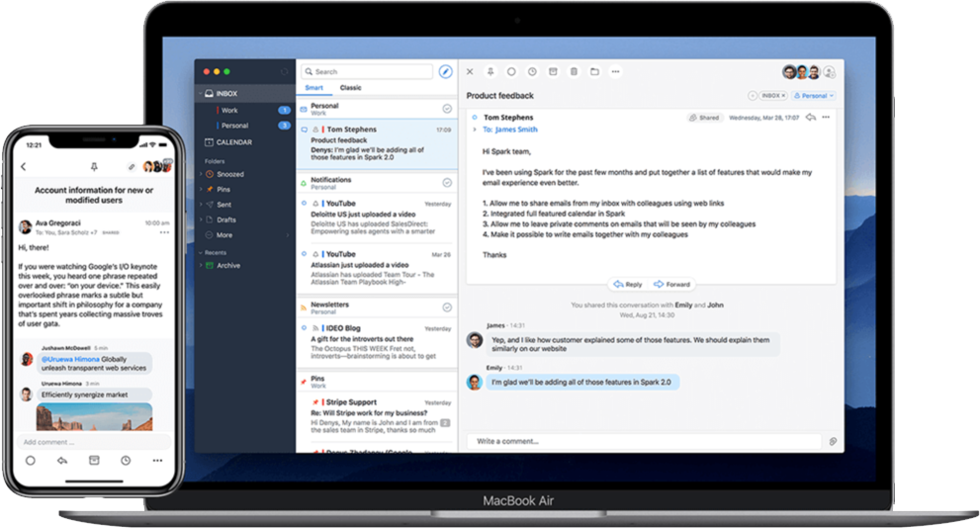Screen dimensions: 980x528
Task: Mark the Personal group as done with its checkmark
Action: [447, 109]
